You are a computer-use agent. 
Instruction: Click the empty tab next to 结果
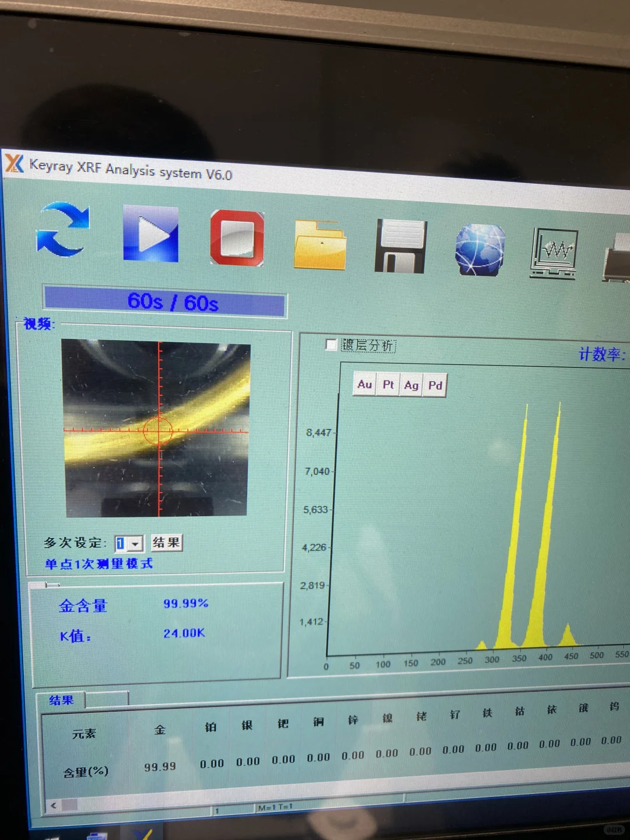(x=107, y=699)
